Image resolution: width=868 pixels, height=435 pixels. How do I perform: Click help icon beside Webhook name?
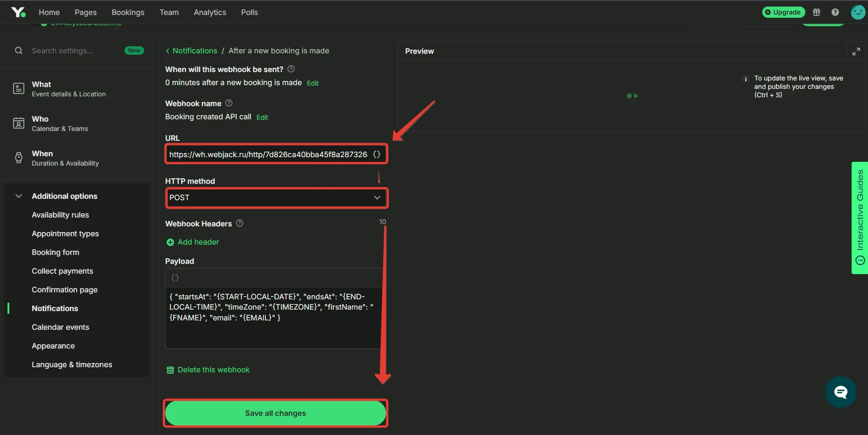click(229, 103)
